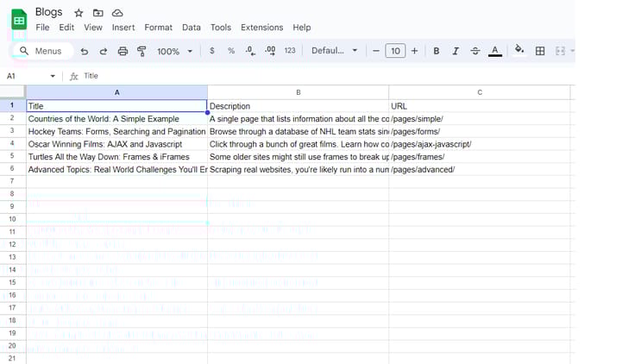The image size is (635, 364).
Task: Select the column B header
Action: point(298,91)
